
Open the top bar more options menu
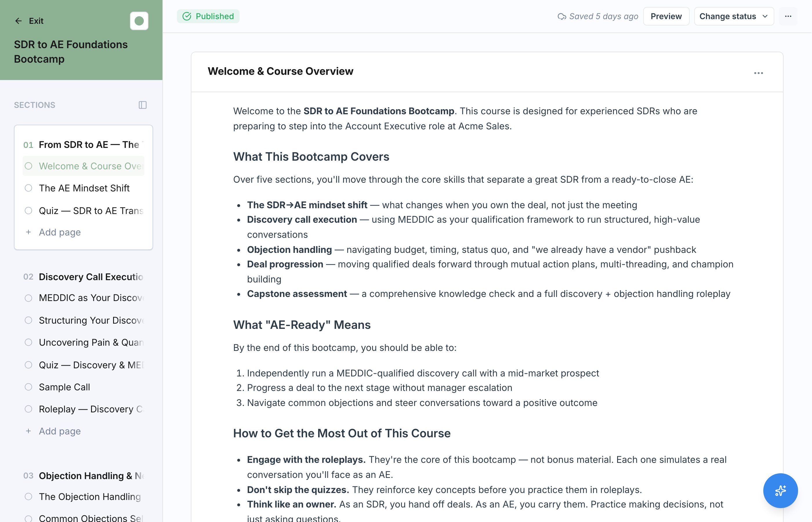[788, 16]
